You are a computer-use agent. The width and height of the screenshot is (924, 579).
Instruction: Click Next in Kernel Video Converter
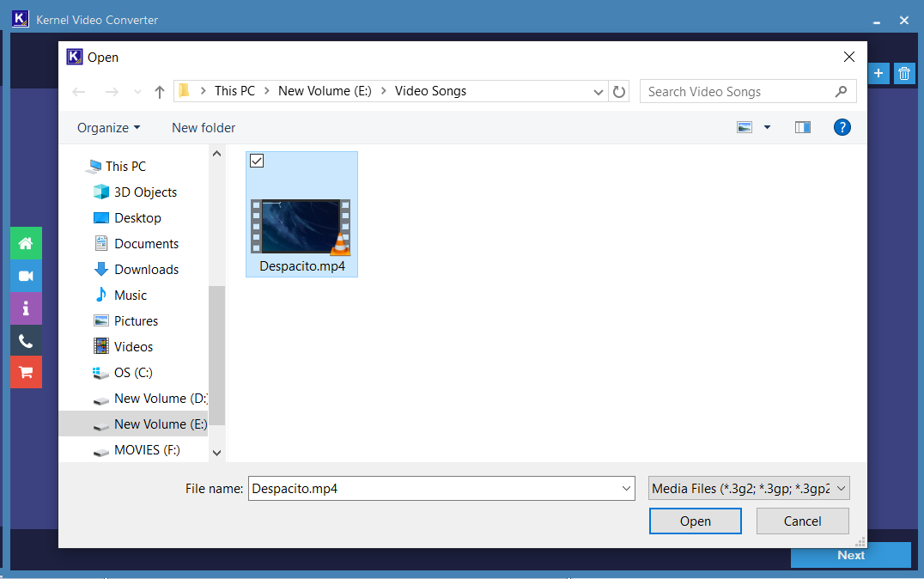click(x=851, y=555)
